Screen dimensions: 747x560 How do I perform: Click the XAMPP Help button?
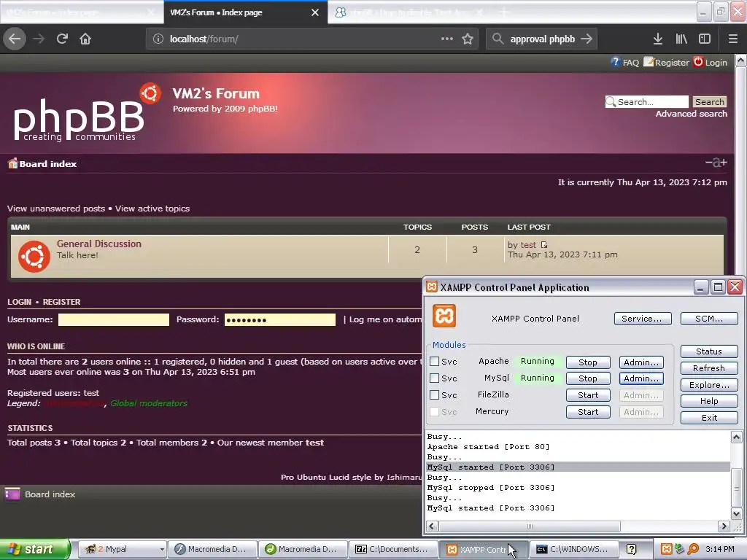pos(709,401)
